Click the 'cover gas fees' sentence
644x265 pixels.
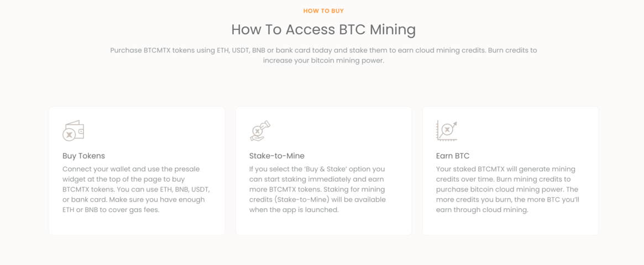pyautogui.click(x=133, y=205)
